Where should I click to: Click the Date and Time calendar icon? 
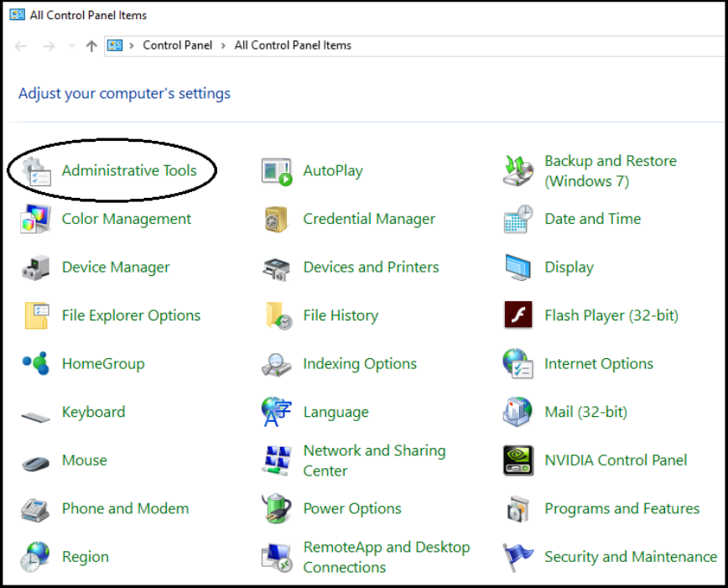tap(518, 219)
